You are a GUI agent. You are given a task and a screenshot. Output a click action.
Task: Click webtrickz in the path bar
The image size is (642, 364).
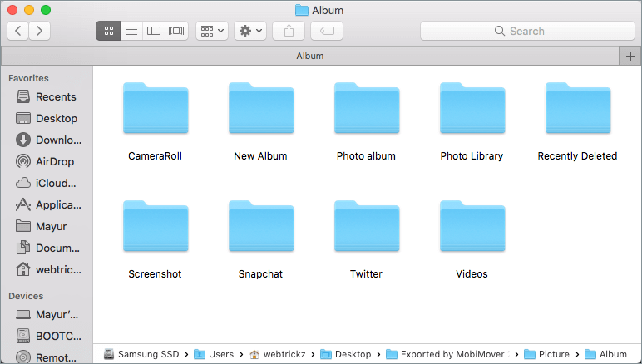tap(277, 354)
